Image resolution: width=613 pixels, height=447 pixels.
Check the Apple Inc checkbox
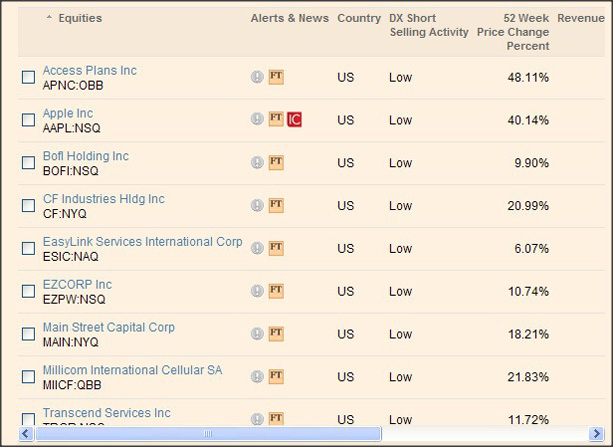tap(28, 120)
